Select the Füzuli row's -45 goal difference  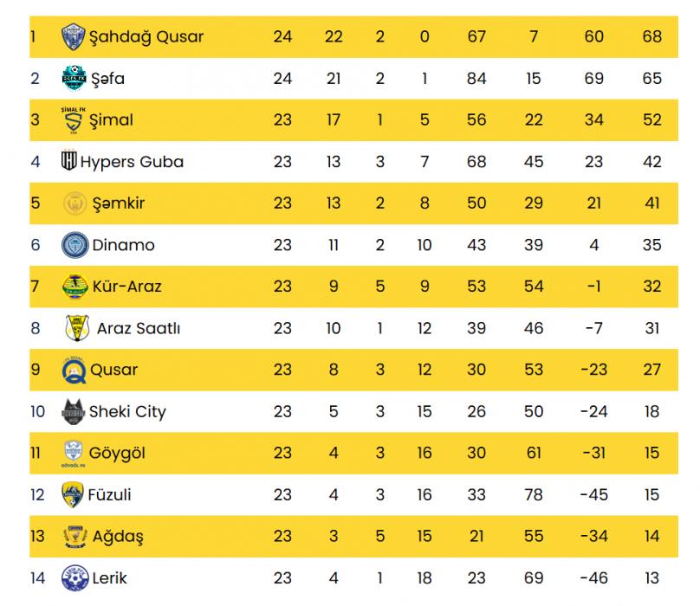coord(594,495)
